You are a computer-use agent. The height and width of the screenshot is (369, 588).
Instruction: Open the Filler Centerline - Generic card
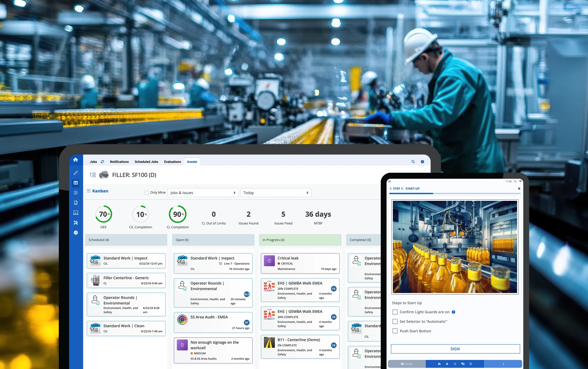pos(126,281)
